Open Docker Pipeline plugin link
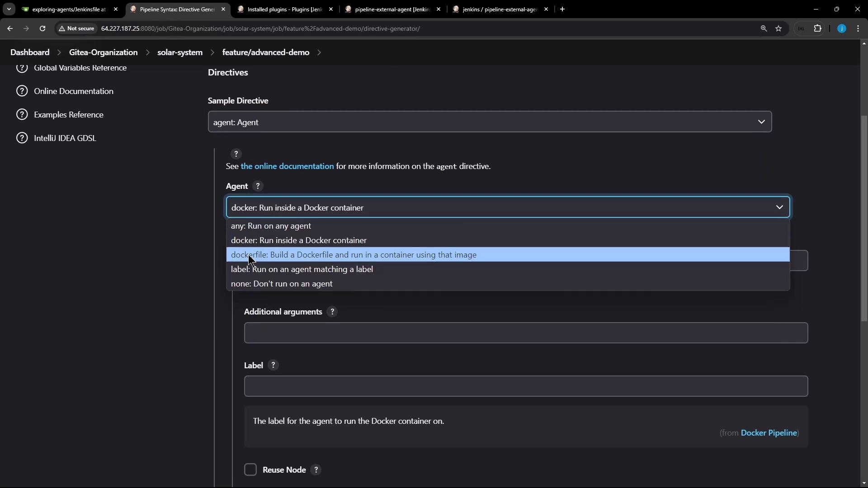 pyautogui.click(x=769, y=433)
